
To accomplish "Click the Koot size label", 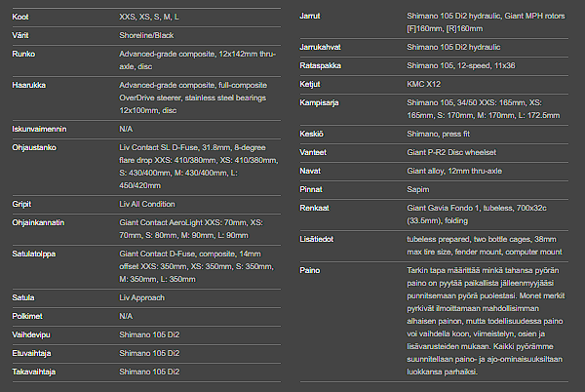I will coord(20,17).
